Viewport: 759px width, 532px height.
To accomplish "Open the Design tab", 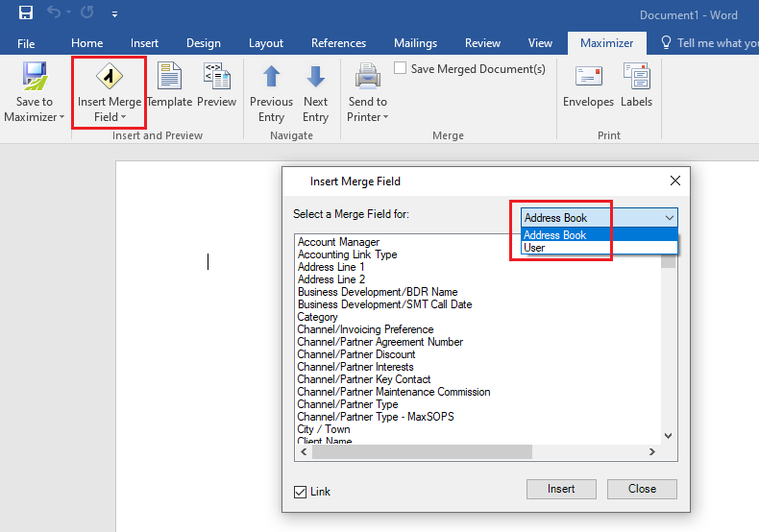I will (x=204, y=43).
